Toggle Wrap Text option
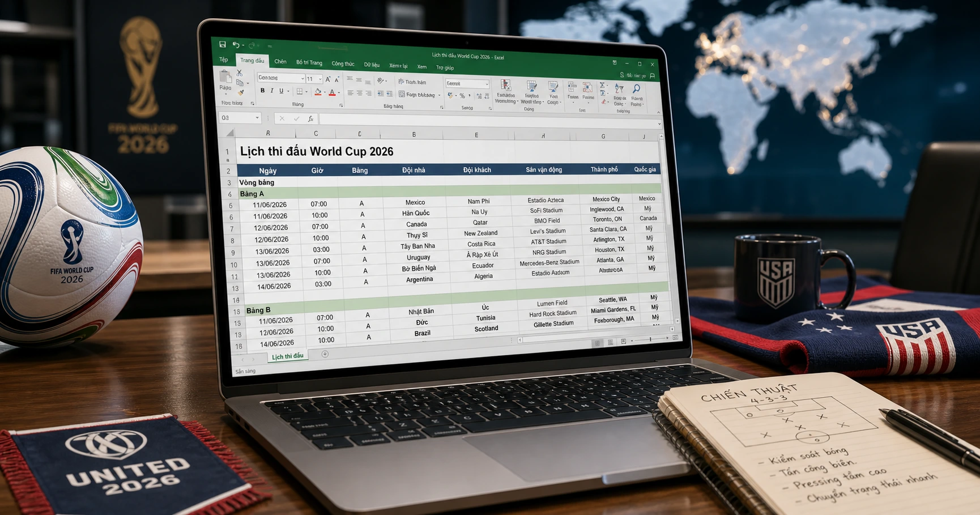The height and width of the screenshot is (515, 980). click(x=412, y=82)
